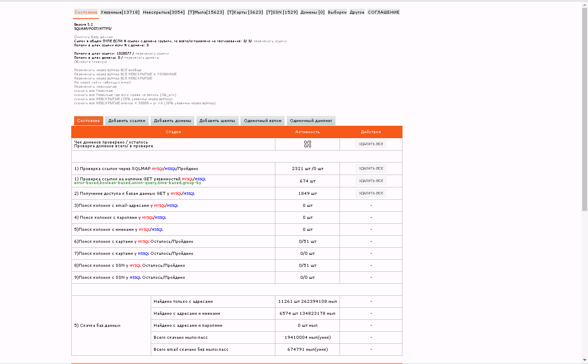Click the 'Активность' column header
Screen dimensions: 588x364
click(307, 132)
